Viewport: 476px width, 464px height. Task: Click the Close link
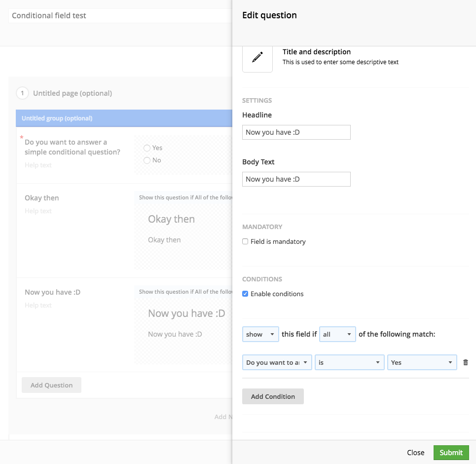[415, 453]
